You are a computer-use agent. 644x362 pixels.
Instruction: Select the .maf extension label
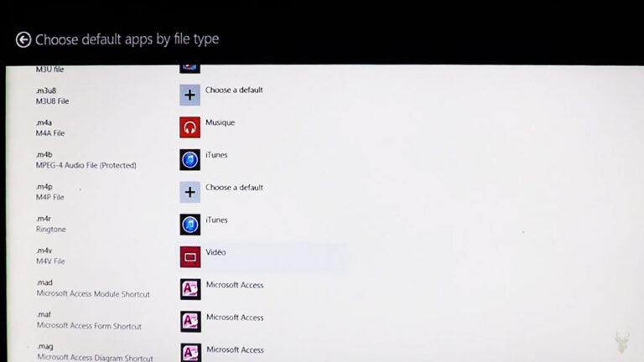(44, 314)
